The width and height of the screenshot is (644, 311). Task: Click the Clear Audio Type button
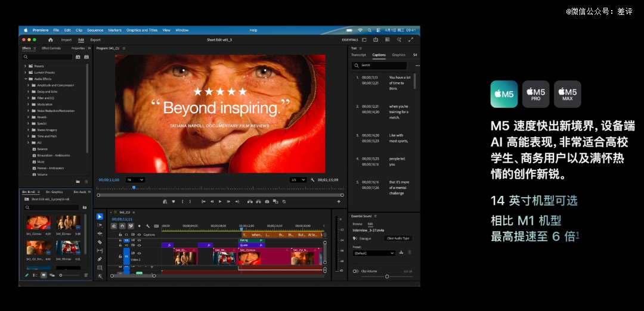tap(398, 238)
